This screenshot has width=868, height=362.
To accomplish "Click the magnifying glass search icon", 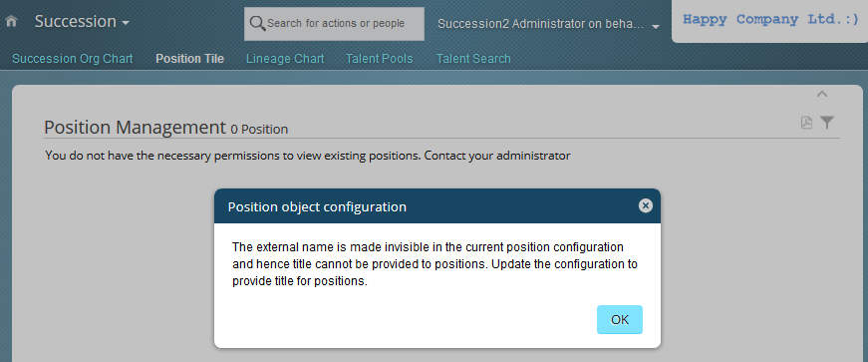I will 257,24.
